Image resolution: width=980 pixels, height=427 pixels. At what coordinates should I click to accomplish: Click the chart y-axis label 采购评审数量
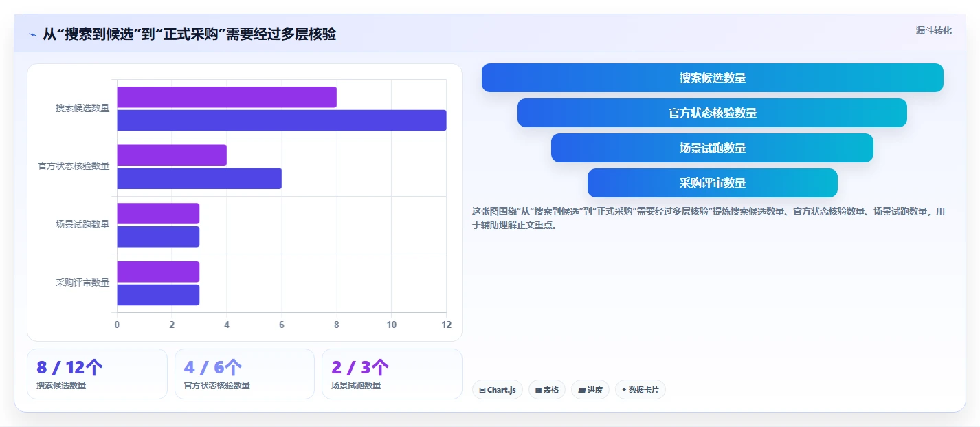point(82,283)
